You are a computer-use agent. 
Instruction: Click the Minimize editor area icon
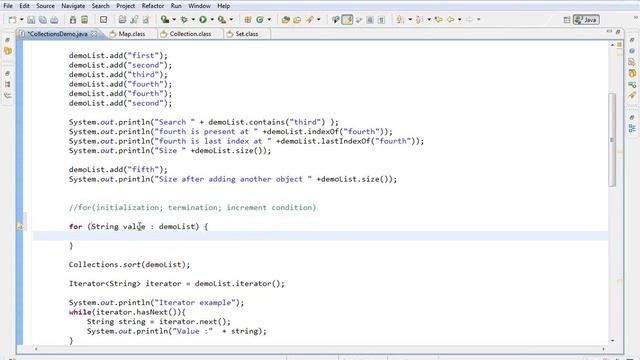click(x=609, y=31)
